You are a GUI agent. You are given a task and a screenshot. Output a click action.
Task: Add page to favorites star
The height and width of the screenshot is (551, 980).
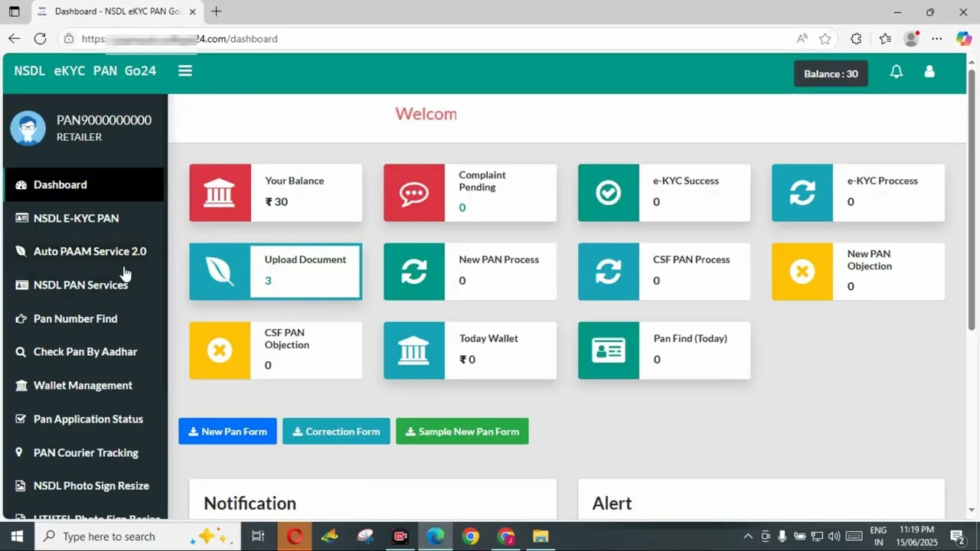click(x=825, y=39)
